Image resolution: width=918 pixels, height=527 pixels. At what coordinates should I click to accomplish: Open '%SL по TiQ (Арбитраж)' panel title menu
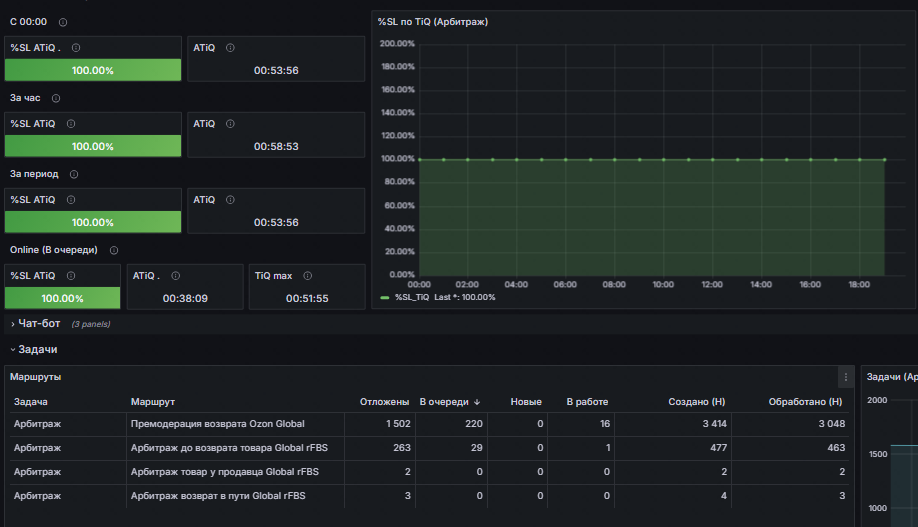point(433,22)
